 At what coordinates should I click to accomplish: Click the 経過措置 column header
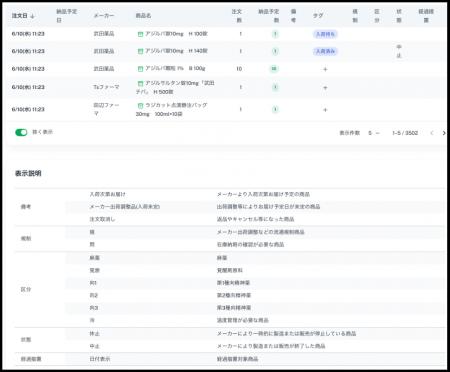coord(426,16)
